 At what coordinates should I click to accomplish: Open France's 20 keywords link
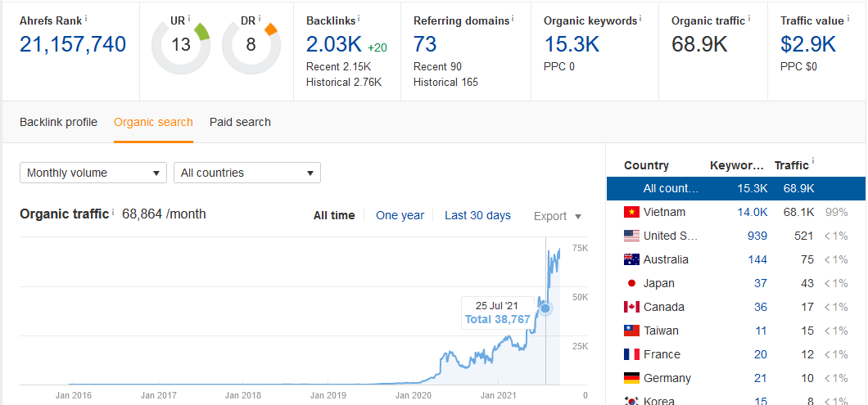[x=761, y=354]
